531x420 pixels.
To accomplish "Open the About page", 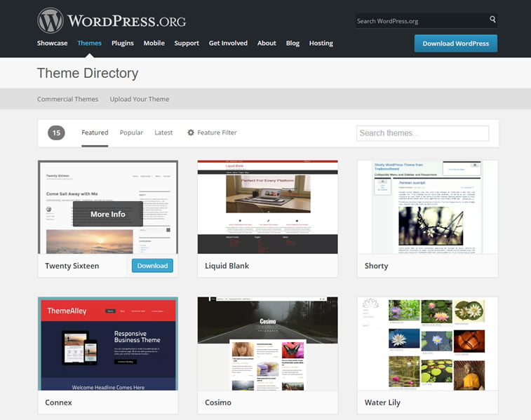I will click(267, 43).
